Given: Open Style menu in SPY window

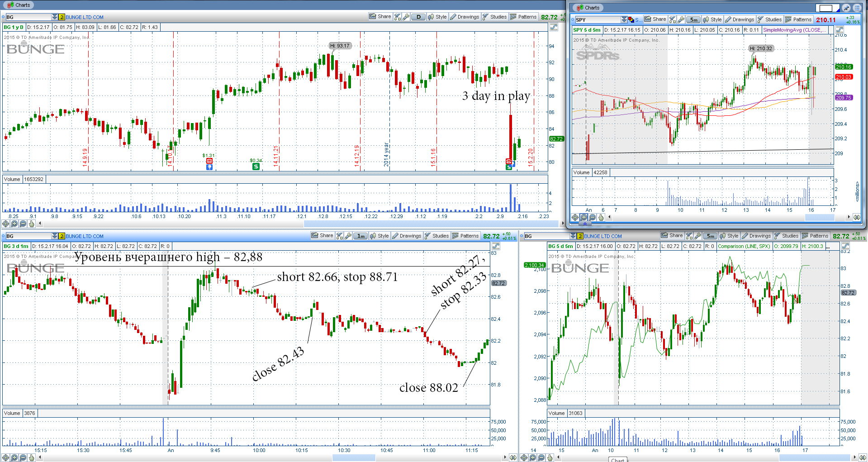Looking at the screenshot, I should coord(712,19).
